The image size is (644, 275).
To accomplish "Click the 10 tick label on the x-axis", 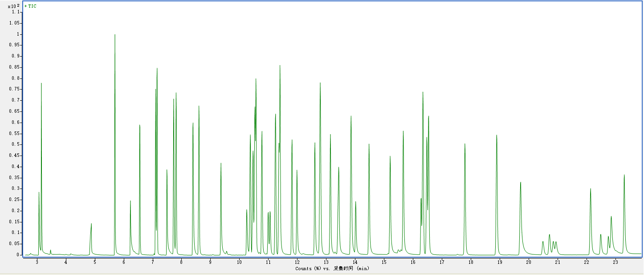I will coord(239,262).
